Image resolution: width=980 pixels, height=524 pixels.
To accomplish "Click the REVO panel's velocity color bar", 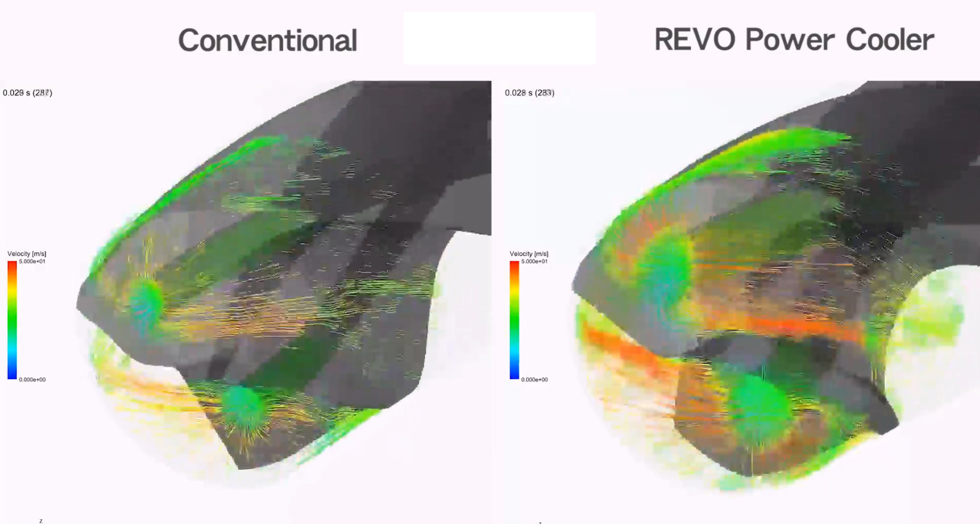I will [514, 320].
